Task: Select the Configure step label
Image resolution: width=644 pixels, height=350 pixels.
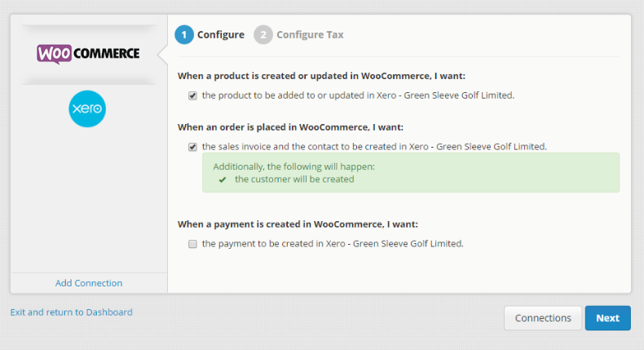Action: (220, 35)
